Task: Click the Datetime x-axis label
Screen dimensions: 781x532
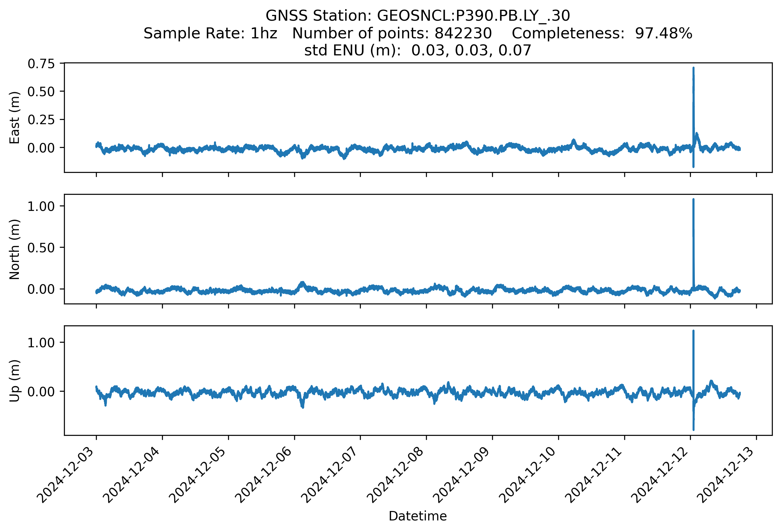Action: [x=417, y=516]
